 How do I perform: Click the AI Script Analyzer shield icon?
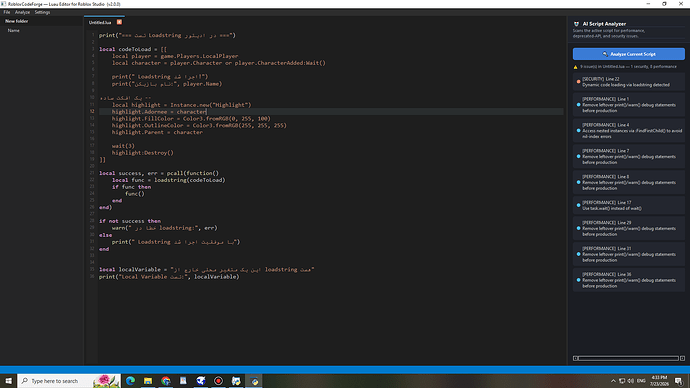coord(576,24)
